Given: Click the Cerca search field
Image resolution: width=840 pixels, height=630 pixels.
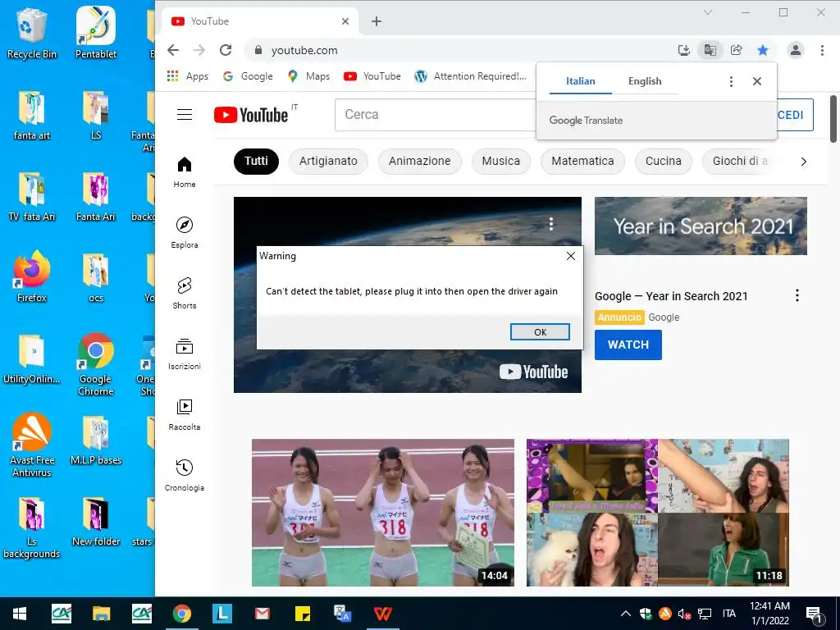Looking at the screenshot, I should [x=435, y=115].
